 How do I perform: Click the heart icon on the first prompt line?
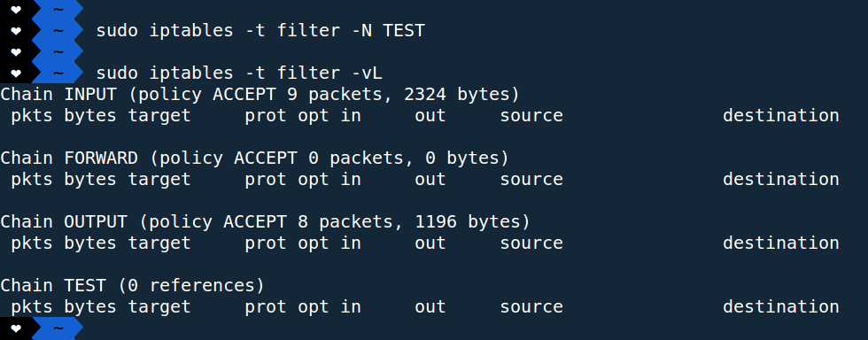click(16, 10)
